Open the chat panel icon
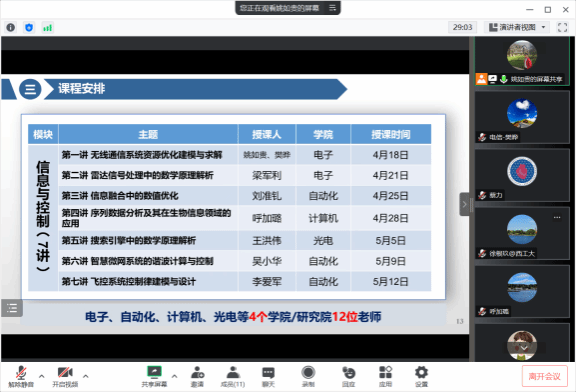The image size is (576, 392). pyautogui.click(x=268, y=376)
